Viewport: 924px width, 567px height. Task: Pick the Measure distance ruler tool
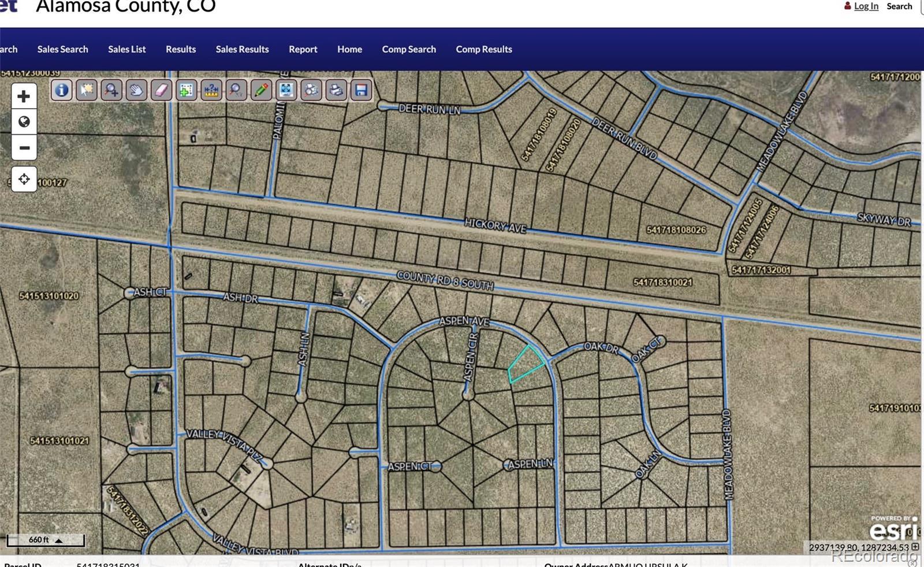211,90
